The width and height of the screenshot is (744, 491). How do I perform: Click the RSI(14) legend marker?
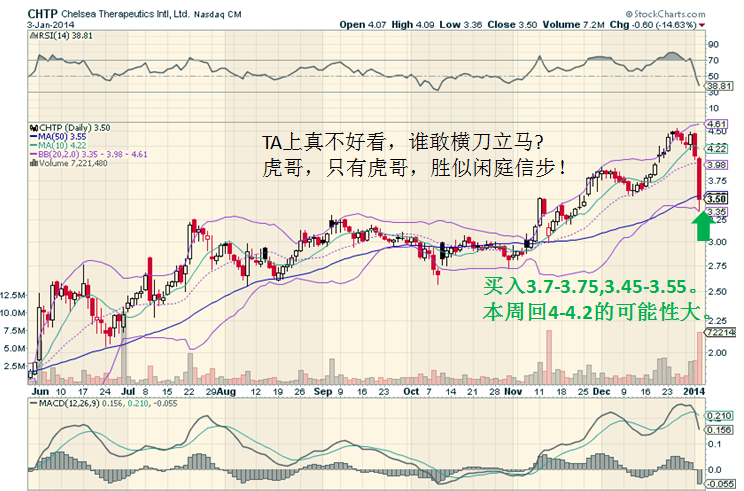coord(34,34)
